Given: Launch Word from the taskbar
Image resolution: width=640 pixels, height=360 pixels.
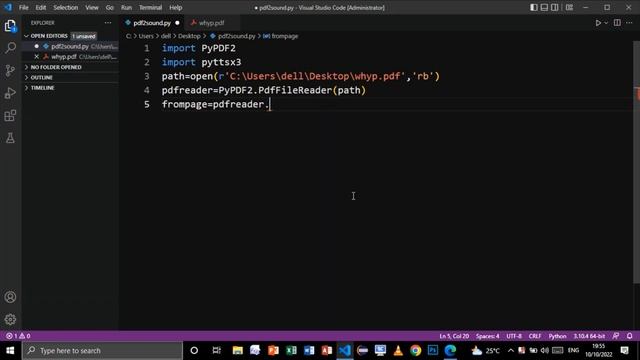Looking at the screenshot, I should click(309, 350).
